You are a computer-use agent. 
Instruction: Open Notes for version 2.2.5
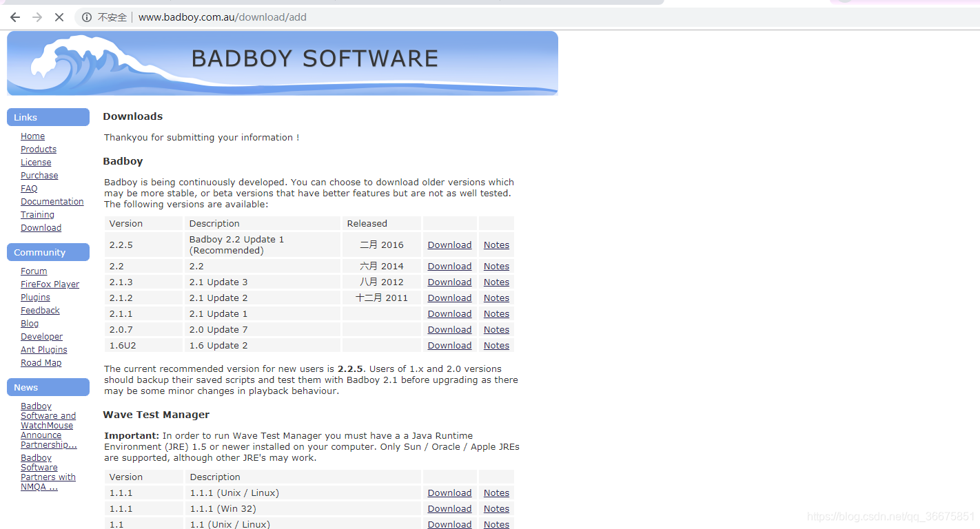point(496,245)
